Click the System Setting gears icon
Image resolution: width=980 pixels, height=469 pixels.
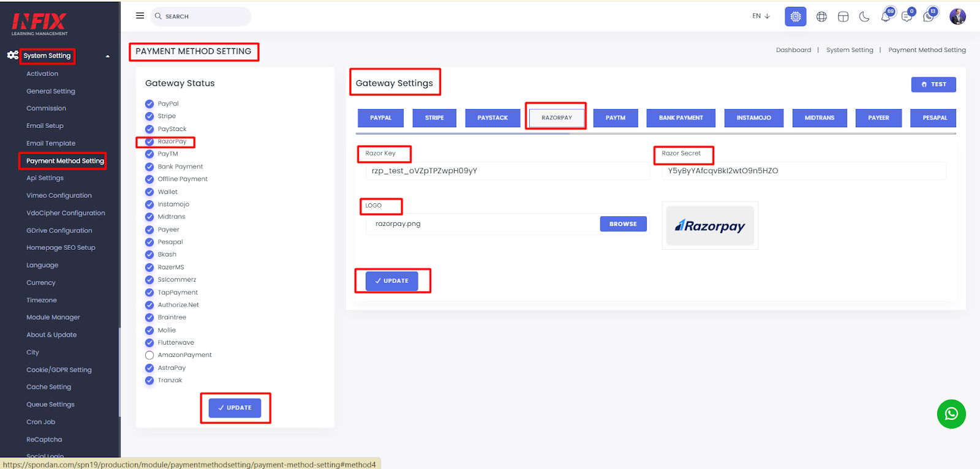pyautogui.click(x=12, y=55)
